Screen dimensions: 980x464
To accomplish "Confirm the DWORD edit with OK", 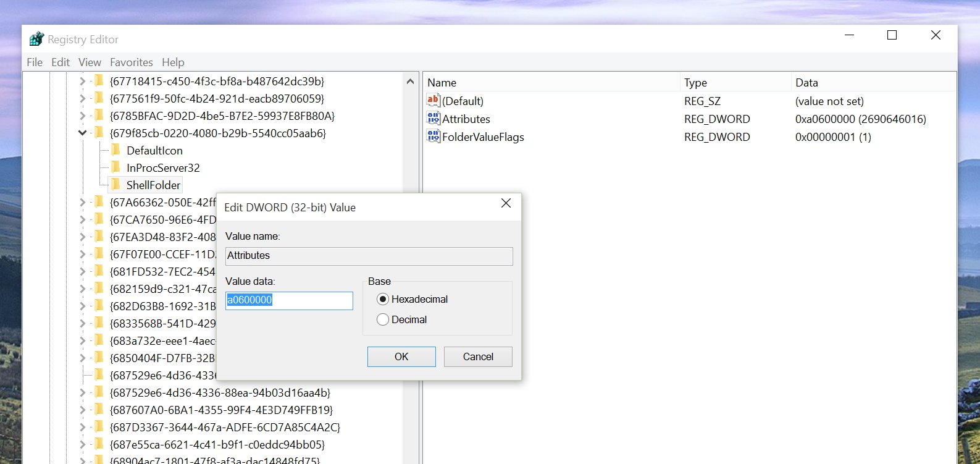I will click(x=401, y=356).
